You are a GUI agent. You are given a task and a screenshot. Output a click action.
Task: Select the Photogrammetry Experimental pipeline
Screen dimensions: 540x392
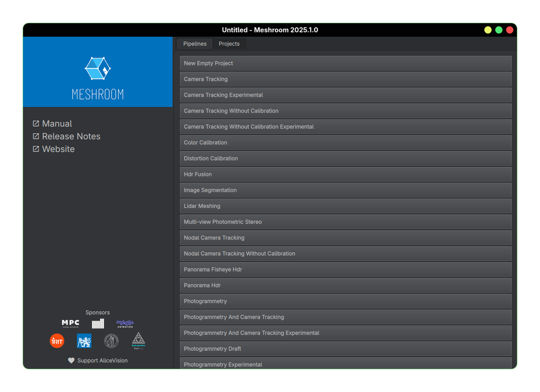(x=346, y=363)
